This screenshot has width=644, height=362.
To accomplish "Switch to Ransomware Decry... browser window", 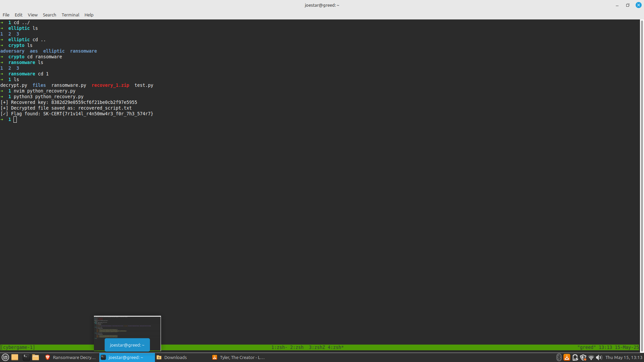I will (x=70, y=357).
